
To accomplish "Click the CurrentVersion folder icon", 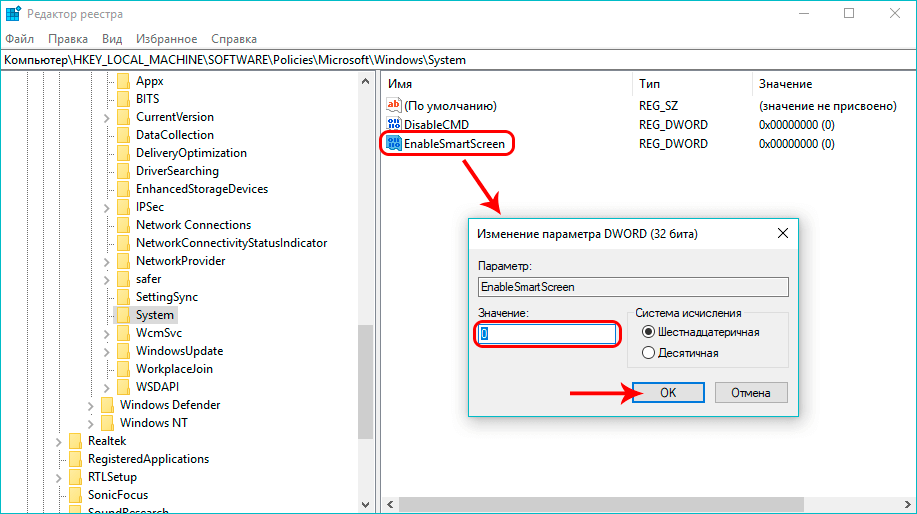I will coord(123,117).
